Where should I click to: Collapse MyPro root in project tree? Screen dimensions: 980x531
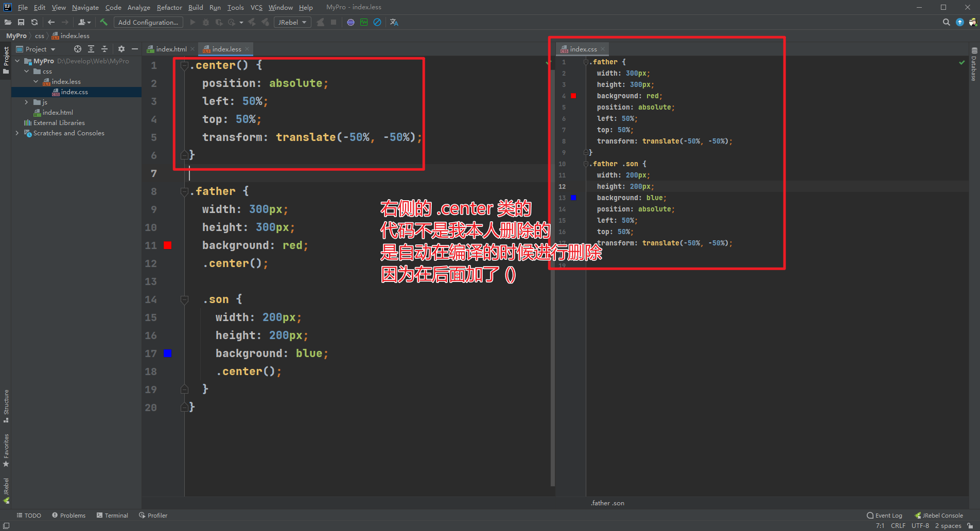17,61
